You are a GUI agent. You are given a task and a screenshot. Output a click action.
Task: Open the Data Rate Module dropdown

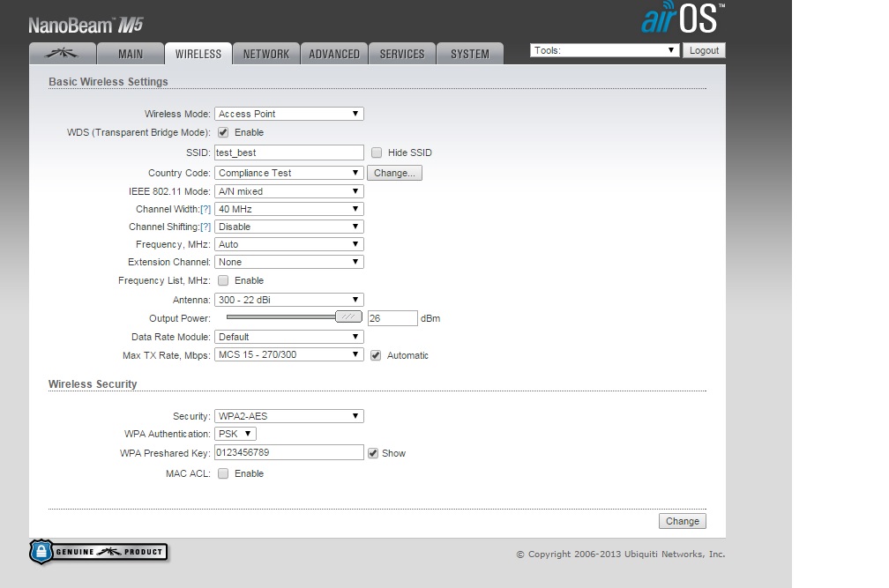click(289, 337)
